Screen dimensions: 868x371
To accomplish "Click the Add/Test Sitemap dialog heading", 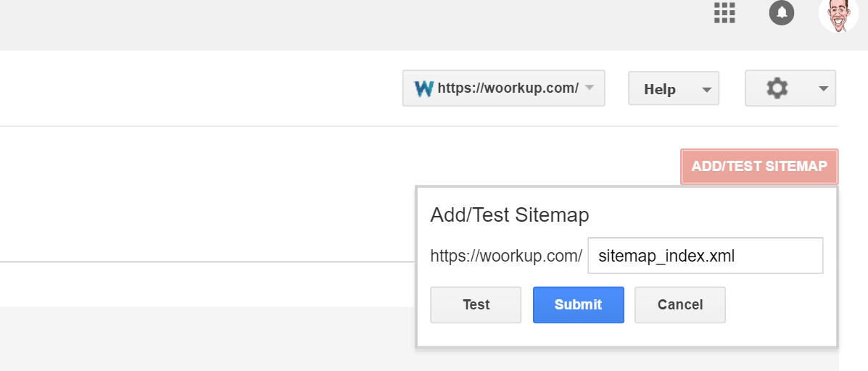I will [x=509, y=214].
